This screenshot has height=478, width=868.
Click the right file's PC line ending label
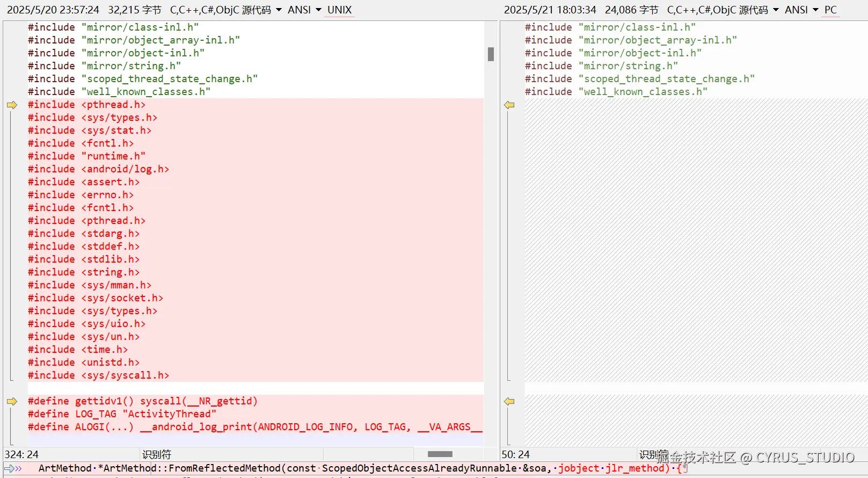pos(830,10)
